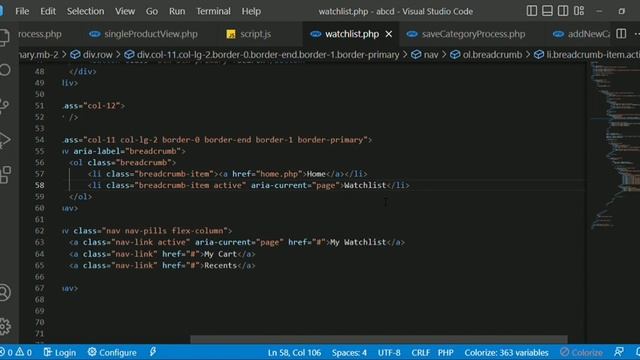Show errors and warnings in status bar
The image size is (640, 360).
pos(16,352)
